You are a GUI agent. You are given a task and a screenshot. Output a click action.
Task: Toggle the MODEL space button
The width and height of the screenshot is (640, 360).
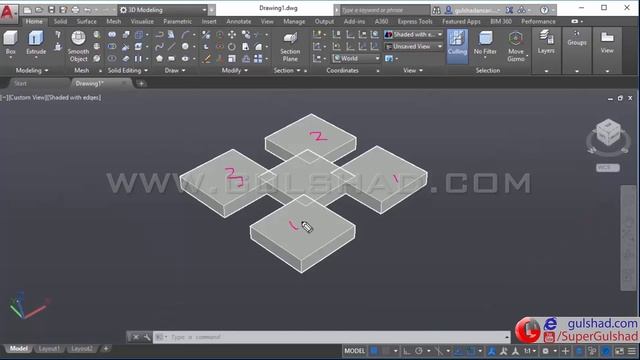pos(354,351)
